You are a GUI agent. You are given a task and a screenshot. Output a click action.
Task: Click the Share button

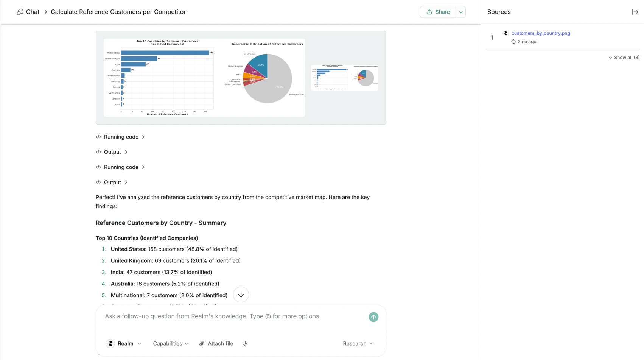[x=437, y=12]
